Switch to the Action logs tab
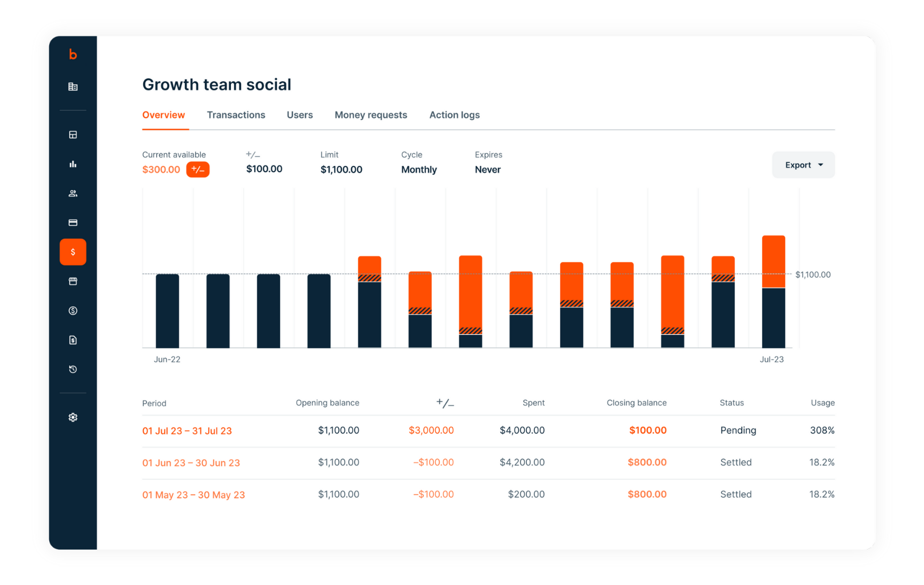The image size is (924, 585). point(454,115)
